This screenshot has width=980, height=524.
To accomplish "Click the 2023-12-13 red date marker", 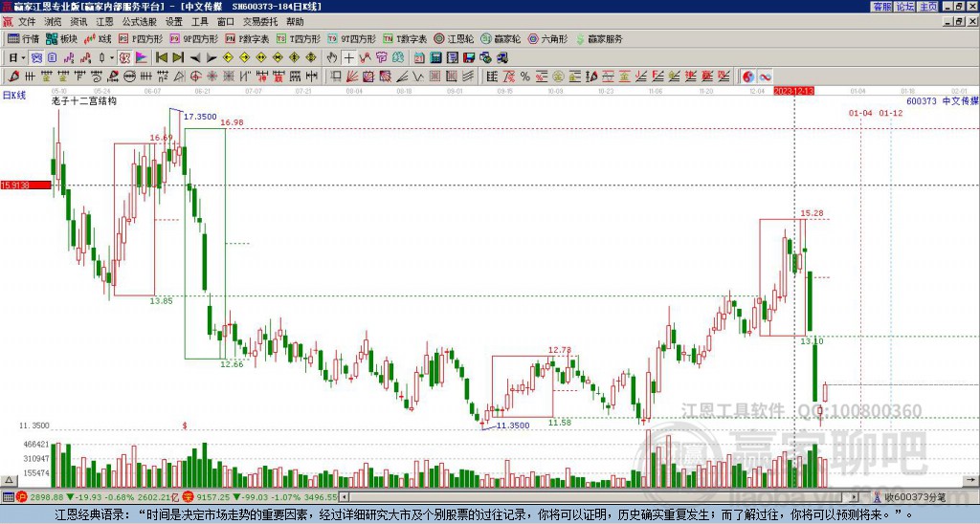I will pos(793,91).
